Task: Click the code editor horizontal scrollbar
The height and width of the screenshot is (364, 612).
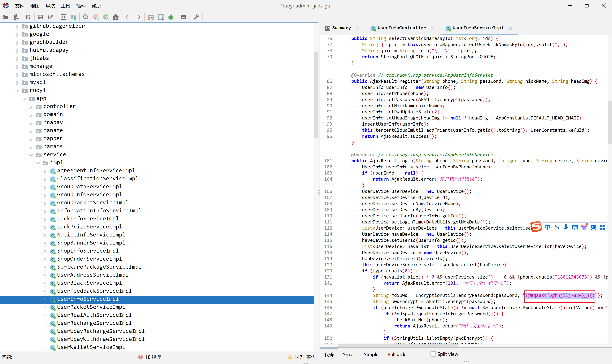Action: (x=398, y=346)
